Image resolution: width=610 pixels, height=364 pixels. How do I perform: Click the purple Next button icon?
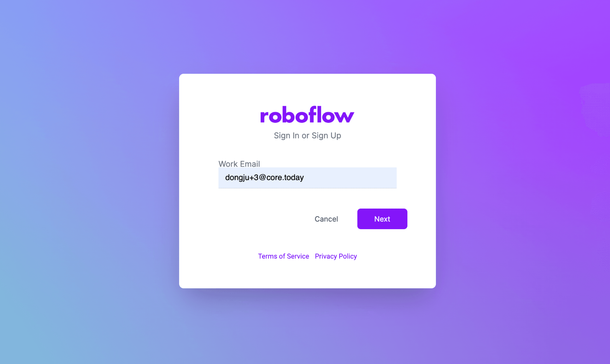[x=382, y=219]
